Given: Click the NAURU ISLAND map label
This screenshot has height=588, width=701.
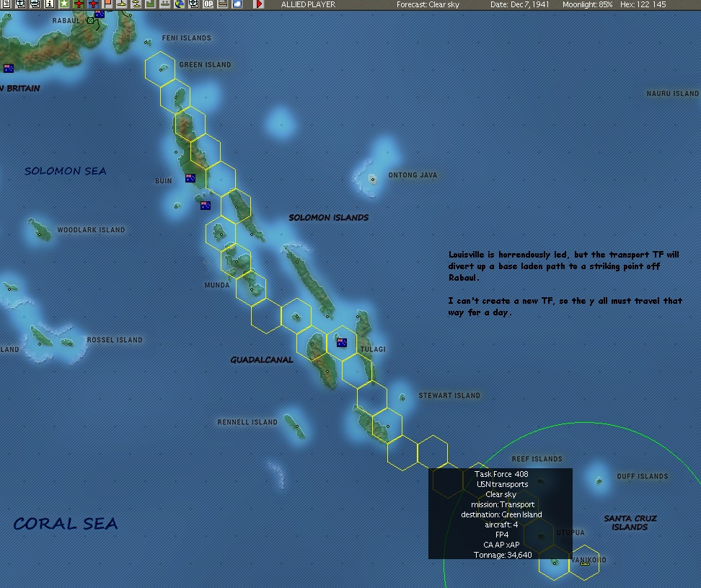Looking at the screenshot, I should (x=672, y=94).
